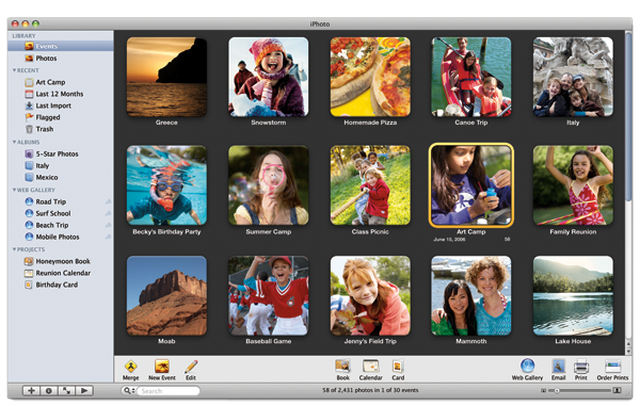Select the Snowstorm event thumbnail
Viewport: 640px width, 406px height.
click(x=268, y=77)
